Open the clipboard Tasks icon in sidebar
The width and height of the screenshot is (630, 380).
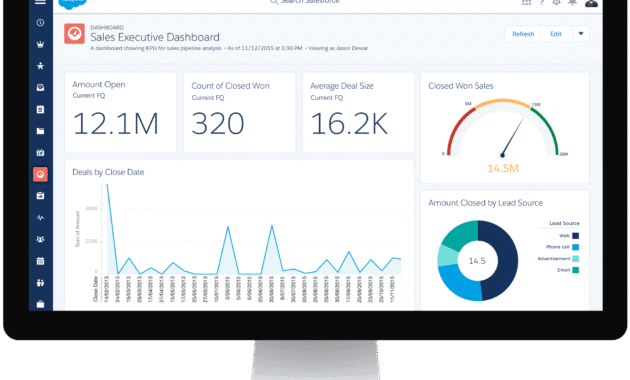40,109
